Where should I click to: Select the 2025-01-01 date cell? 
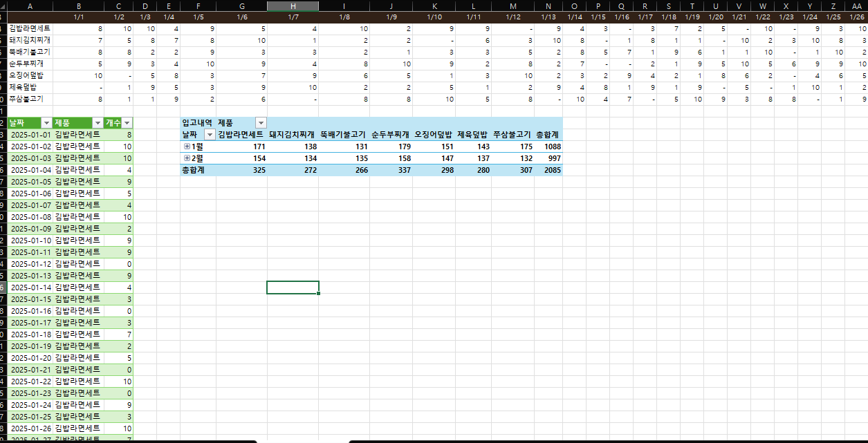[31, 134]
